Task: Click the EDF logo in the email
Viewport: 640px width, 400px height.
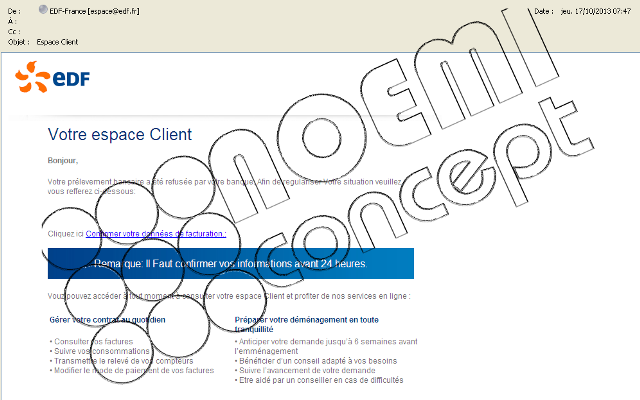Action: pos(52,77)
